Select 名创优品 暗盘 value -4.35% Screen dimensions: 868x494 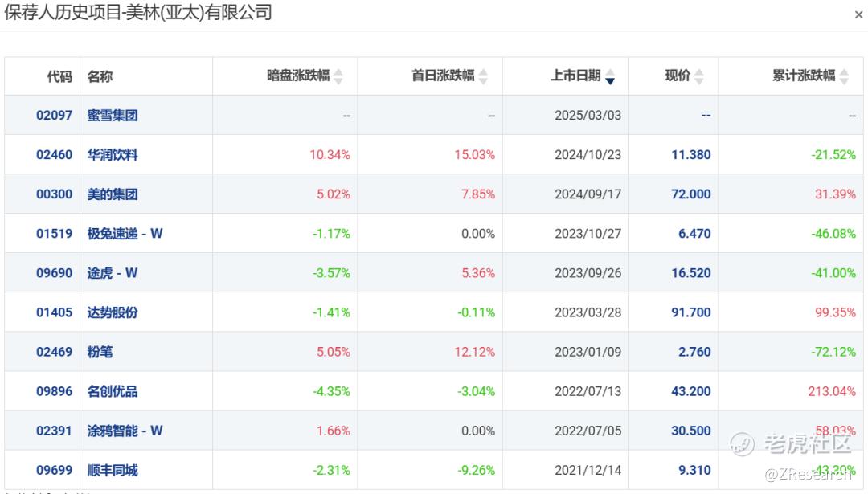pyautogui.click(x=332, y=391)
